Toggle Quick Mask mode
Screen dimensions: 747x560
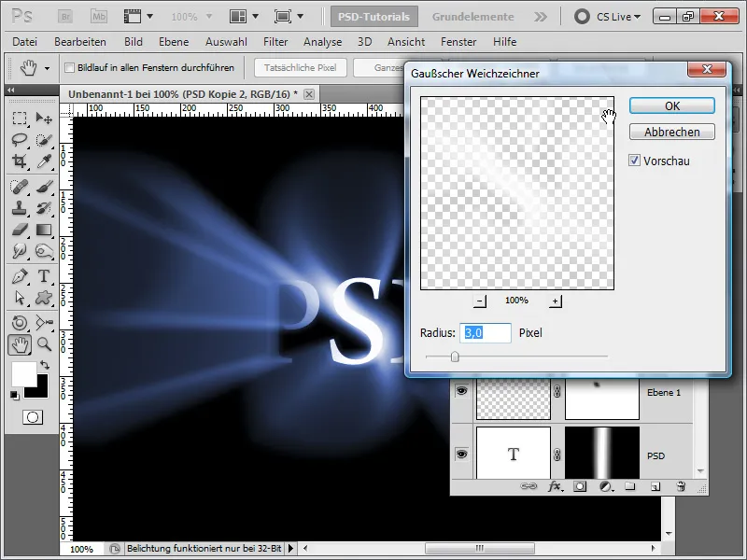(33, 417)
